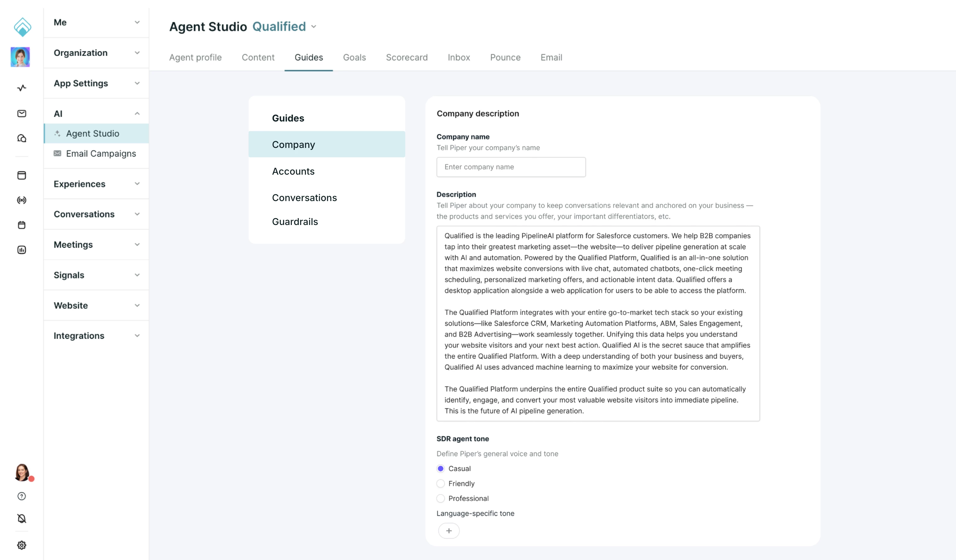
Task: Expand the Organization section
Action: click(96, 53)
